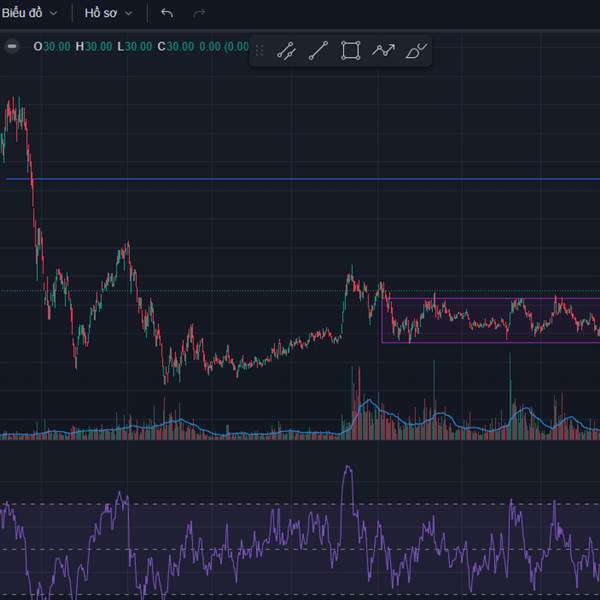600x600 pixels.
Task: Open the Hồ sơ dropdown menu
Action: pos(109,13)
